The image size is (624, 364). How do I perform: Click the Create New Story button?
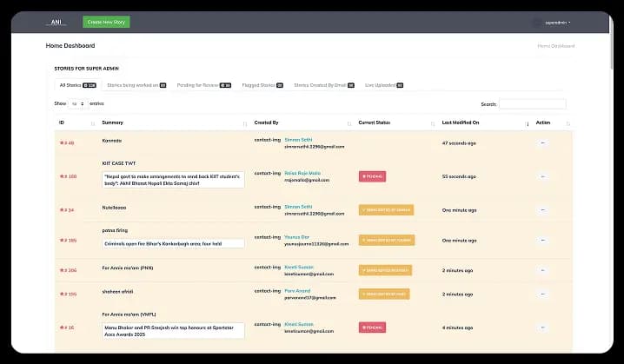(x=106, y=22)
